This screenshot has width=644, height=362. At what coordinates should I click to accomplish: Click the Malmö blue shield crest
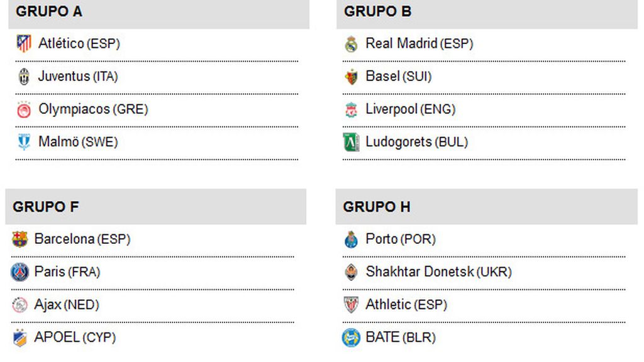[24, 142]
